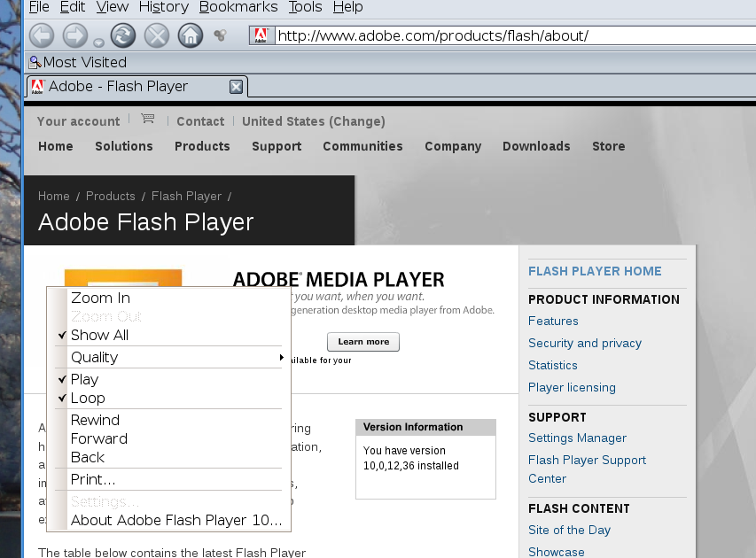Open the Flash Player Support Center link

[x=588, y=469]
